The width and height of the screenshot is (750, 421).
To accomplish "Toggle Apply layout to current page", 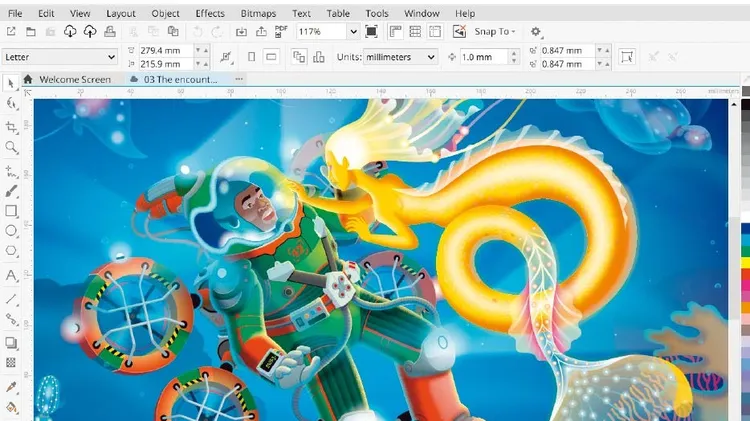I will [319, 57].
